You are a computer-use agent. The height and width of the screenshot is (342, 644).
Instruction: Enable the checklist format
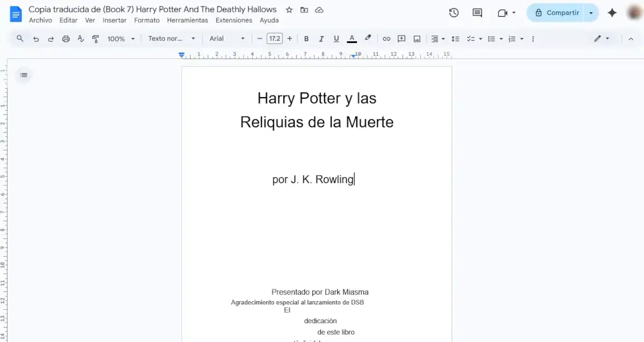(471, 38)
